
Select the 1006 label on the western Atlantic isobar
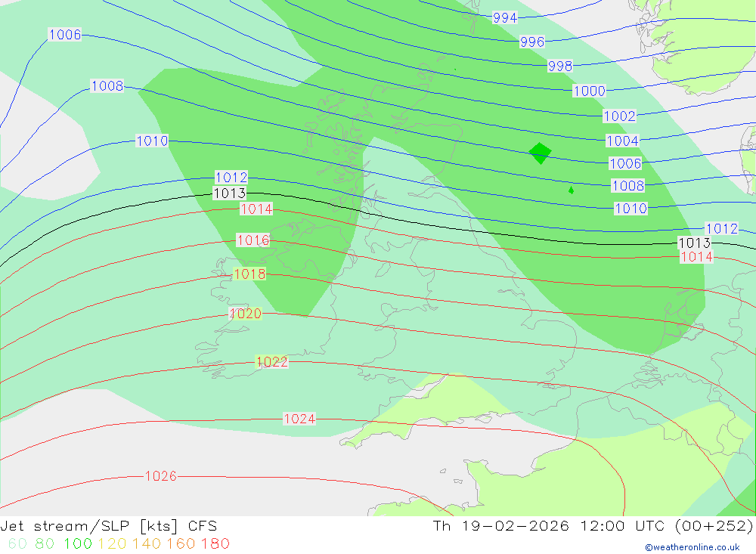click(x=65, y=34)
